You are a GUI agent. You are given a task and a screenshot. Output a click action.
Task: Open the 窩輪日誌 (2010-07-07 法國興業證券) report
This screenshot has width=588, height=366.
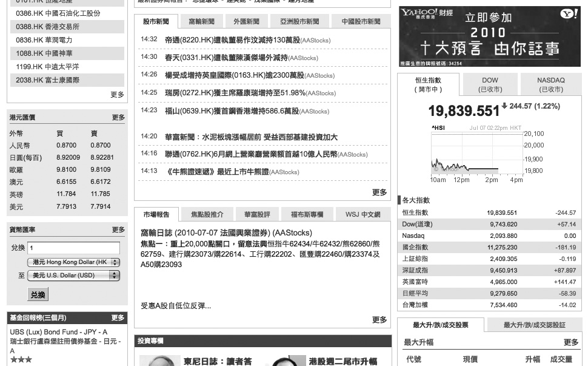[226, 232]
